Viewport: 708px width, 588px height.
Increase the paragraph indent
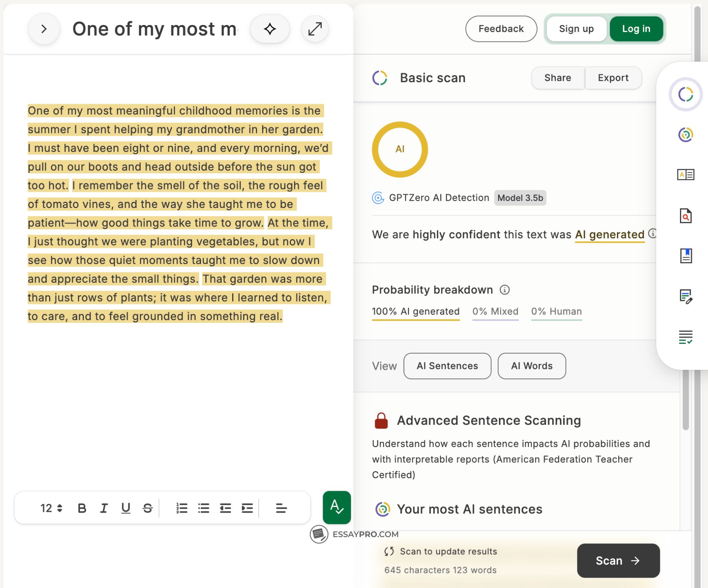(247, 508)
